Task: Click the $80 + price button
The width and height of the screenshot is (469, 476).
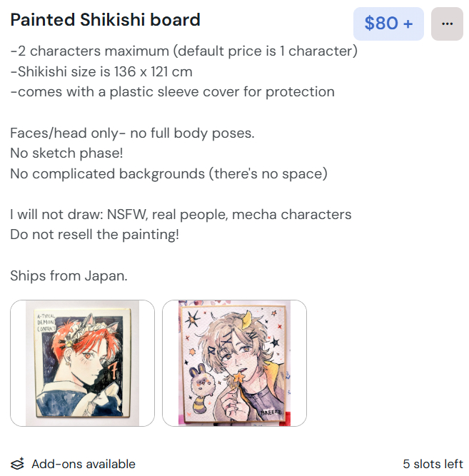Action: (388, 24)
